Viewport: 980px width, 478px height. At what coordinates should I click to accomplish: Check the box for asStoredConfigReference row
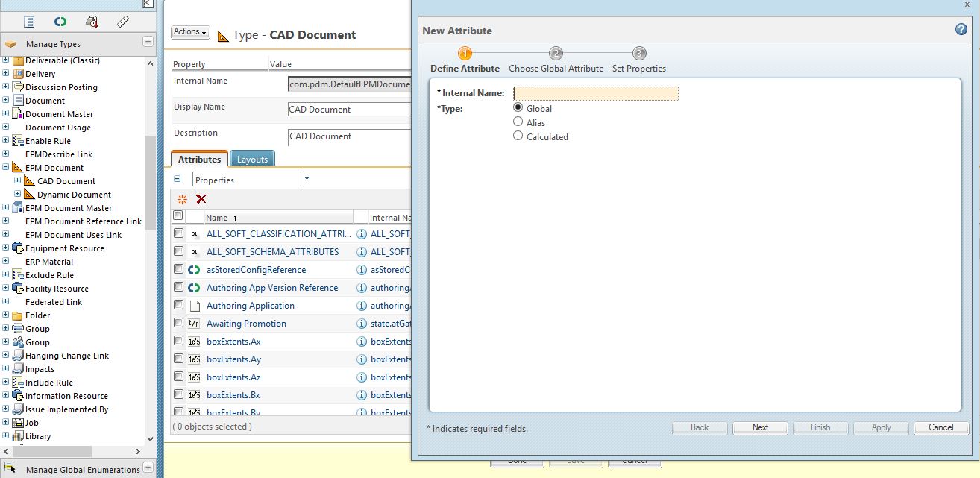(x=178, y=269)
